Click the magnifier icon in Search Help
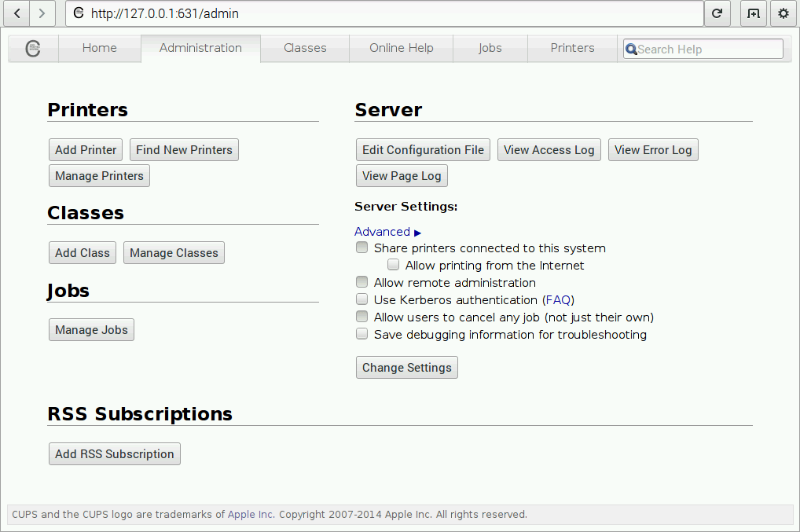The width and height of the screenshot is (800, 532). 631,49
